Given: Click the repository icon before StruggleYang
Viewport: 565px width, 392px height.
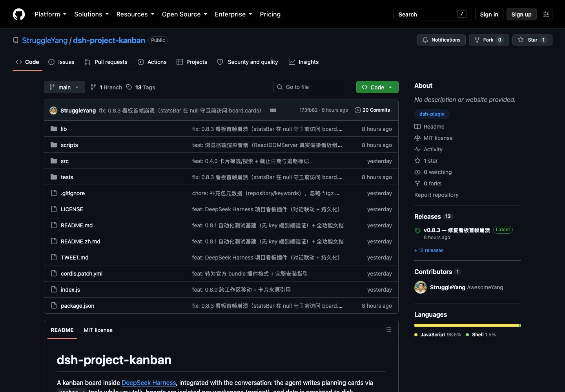Looking at the screenshot, I should click(16, 40).
